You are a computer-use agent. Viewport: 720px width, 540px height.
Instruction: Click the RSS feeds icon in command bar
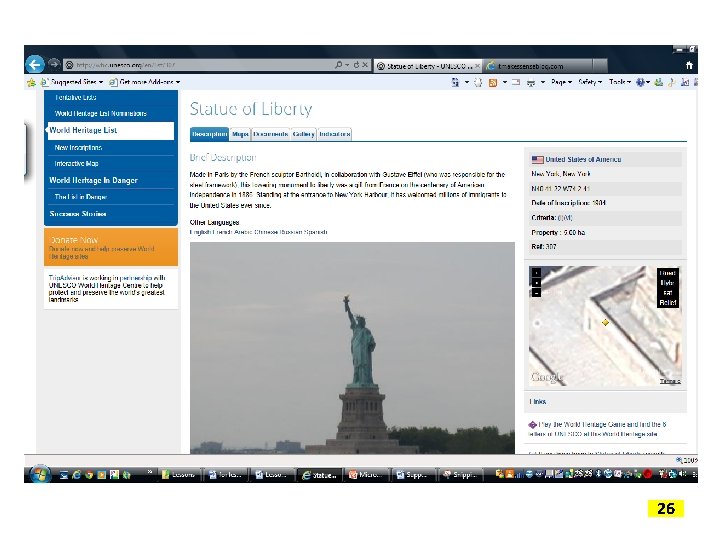[493, 83]
